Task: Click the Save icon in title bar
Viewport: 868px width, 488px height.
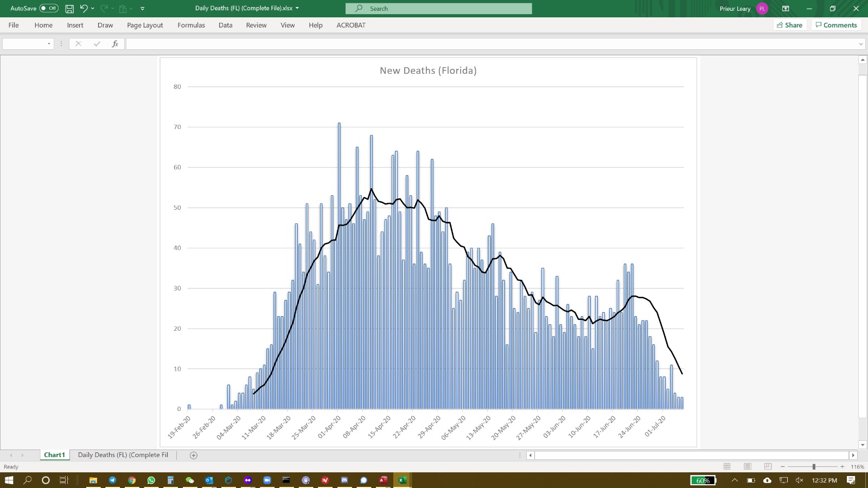Action: pos(69,9)
